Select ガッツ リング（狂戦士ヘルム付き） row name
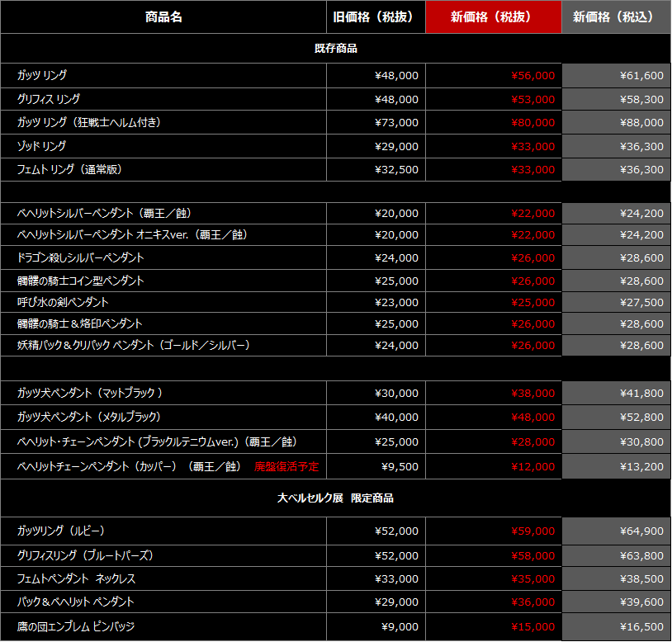The image size is (672, 642). tap(88, 122)
